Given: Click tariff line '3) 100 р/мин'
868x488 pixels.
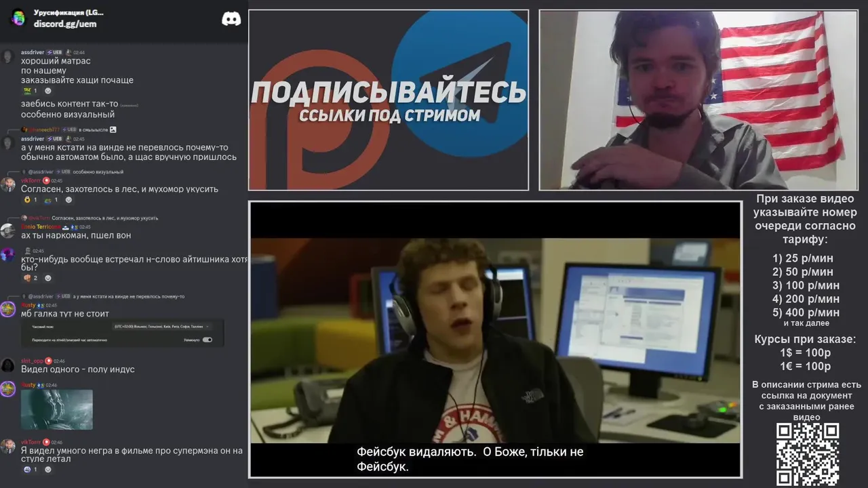Looking at the screenshot, I should (x=806, y=285).
